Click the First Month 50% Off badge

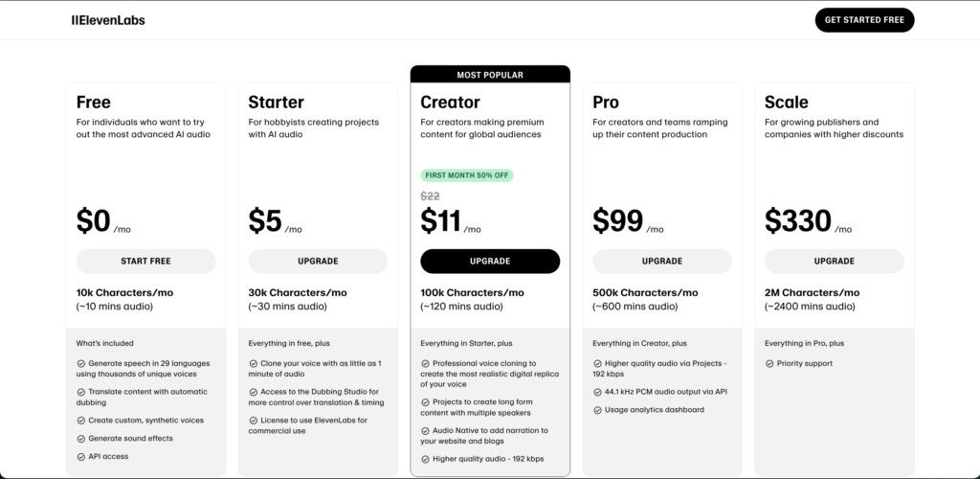pyautogui.click(x=466, y=175)
